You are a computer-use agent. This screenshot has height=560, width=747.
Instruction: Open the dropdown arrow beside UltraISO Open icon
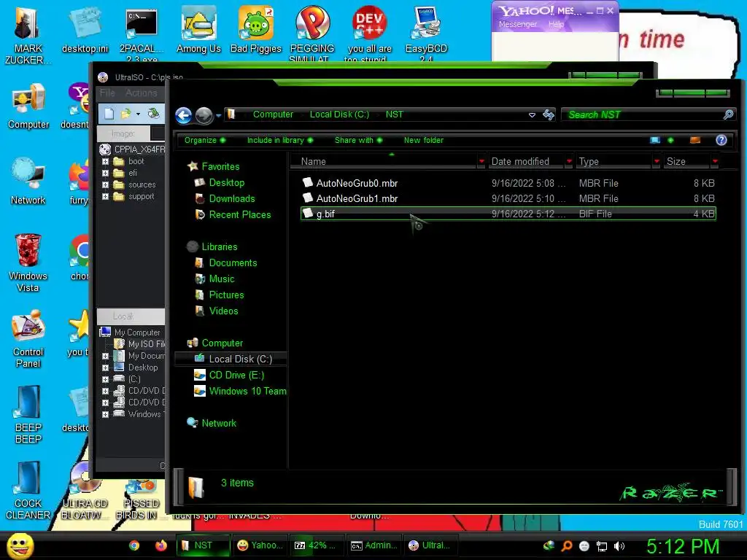point(138,114)
